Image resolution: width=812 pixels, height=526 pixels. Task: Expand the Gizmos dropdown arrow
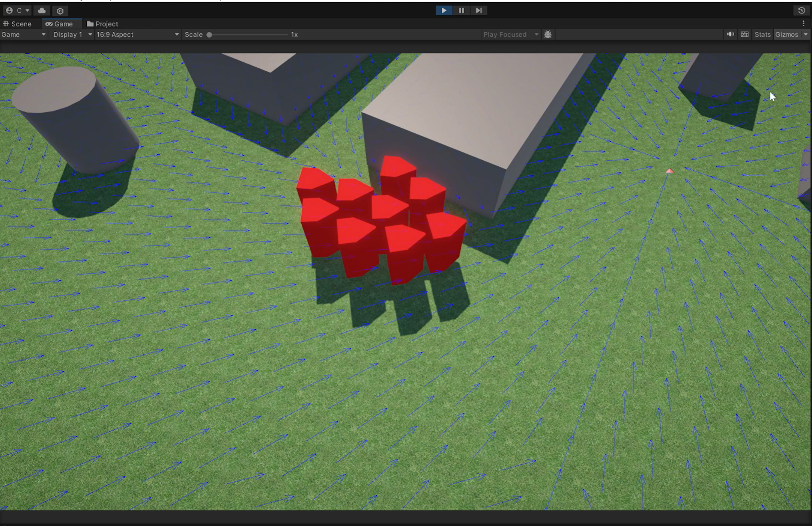(x=806, y=35)
